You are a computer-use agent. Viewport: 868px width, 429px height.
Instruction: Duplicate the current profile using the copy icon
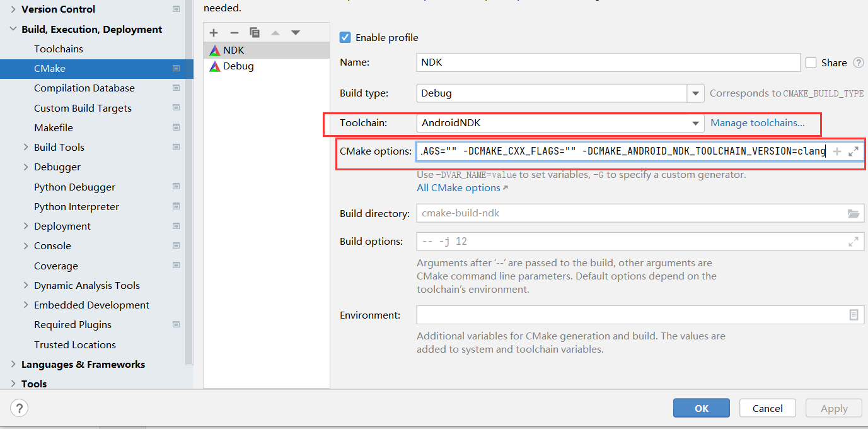click(255, 32)
